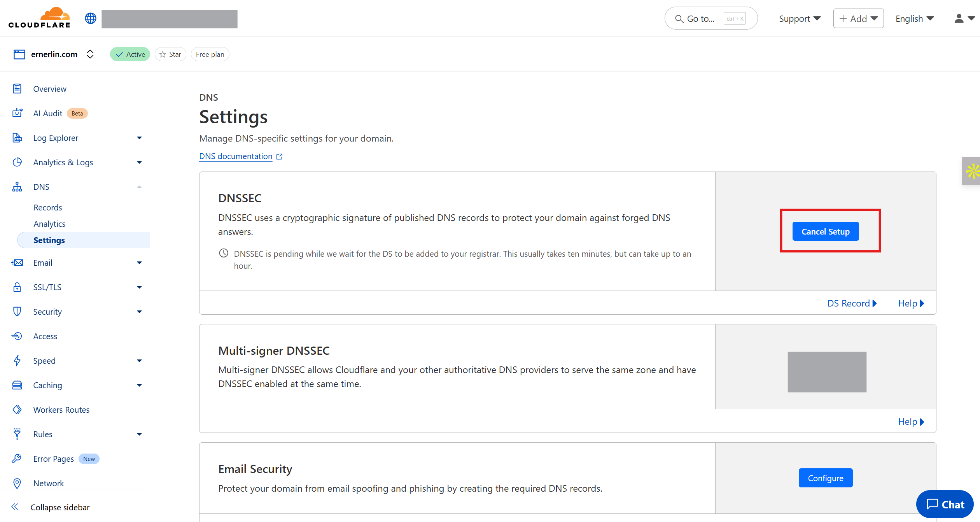Select the SSL/TLS padlock icon
The height and width of the screenshot is (522, 980).
pyautogui.click(x=17, y=287)
